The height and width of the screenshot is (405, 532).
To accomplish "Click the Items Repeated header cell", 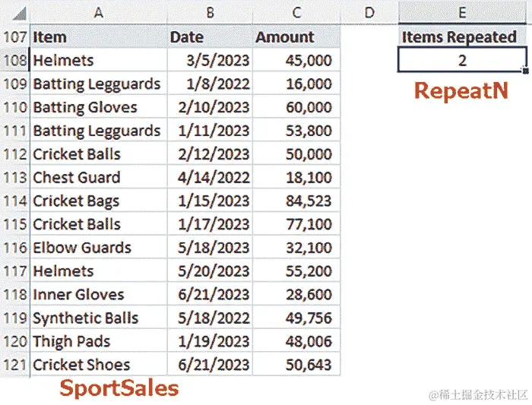I will [x=462, y=36].
